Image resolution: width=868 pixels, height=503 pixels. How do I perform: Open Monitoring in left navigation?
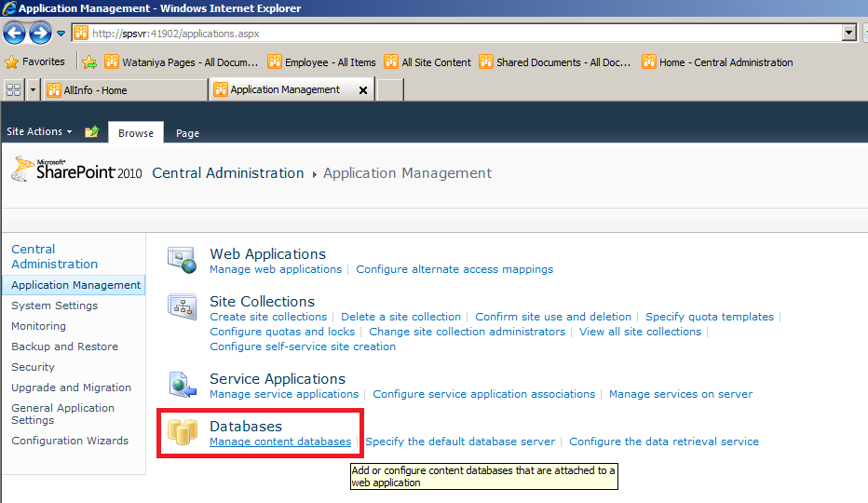[x=38, y=326]
